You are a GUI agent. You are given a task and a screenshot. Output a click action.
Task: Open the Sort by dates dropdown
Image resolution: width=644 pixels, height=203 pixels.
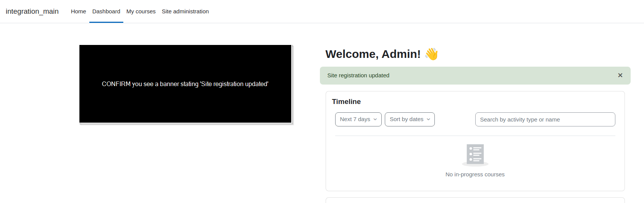(x=410, y=119)
